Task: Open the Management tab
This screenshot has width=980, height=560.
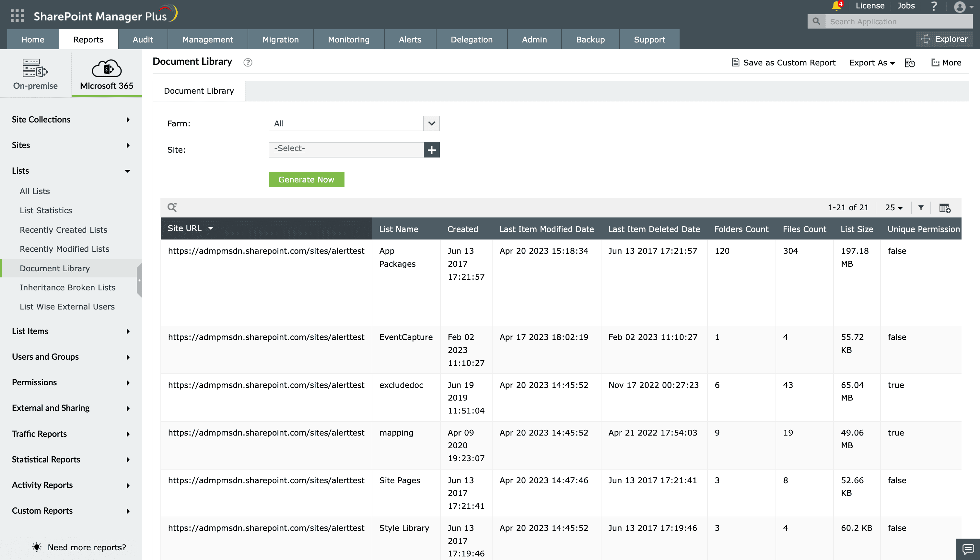Action: (x=208, y=39)
